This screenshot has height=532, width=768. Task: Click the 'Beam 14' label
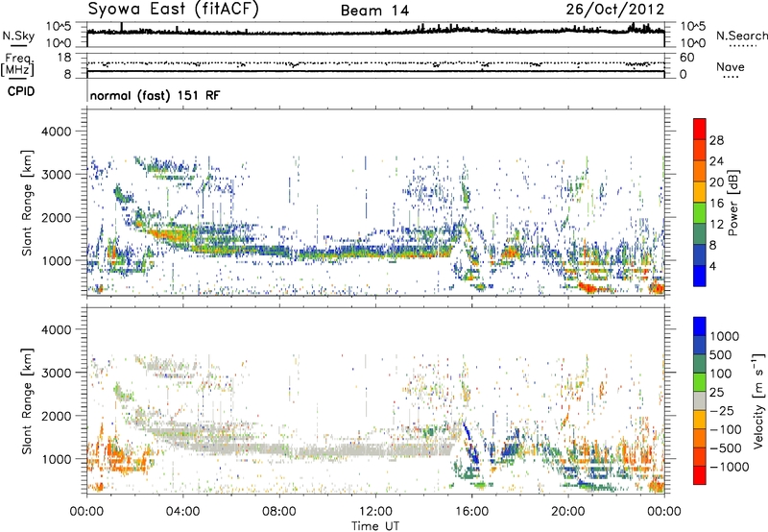coord(374,11)
